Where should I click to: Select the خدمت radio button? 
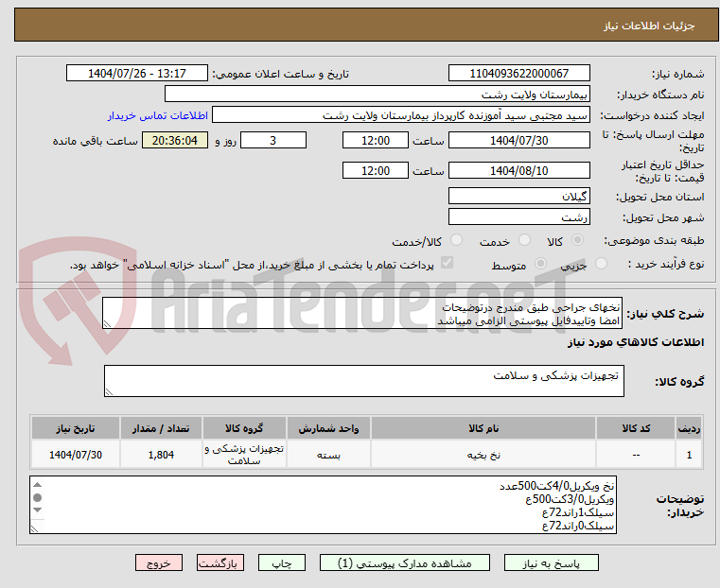click(524, 240)
